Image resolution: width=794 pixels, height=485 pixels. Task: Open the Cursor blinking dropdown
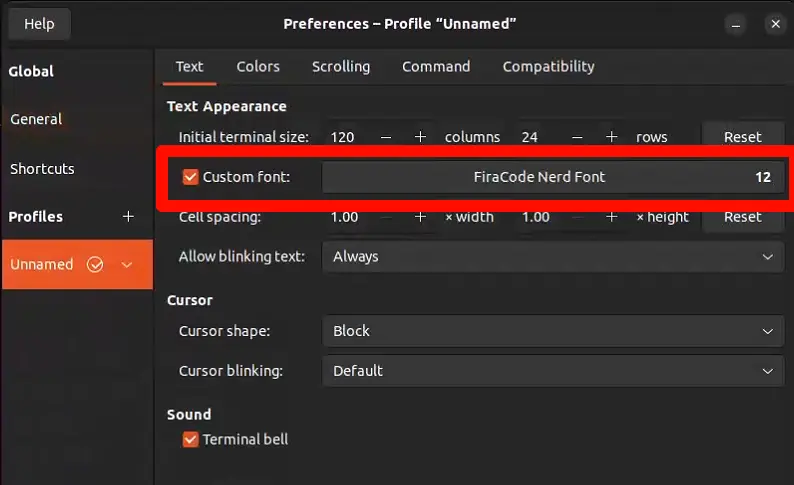tap(553, 371)
